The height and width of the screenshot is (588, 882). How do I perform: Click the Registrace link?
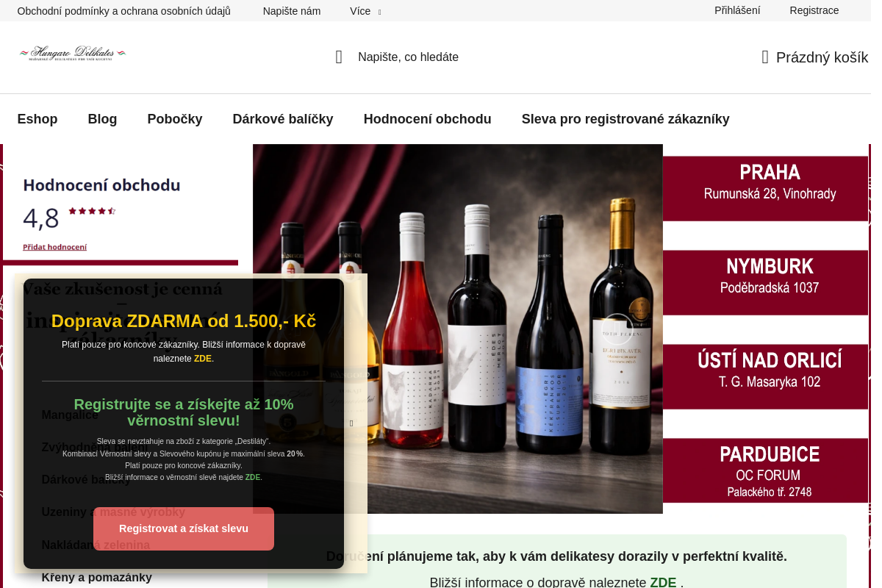coord(814,10)
